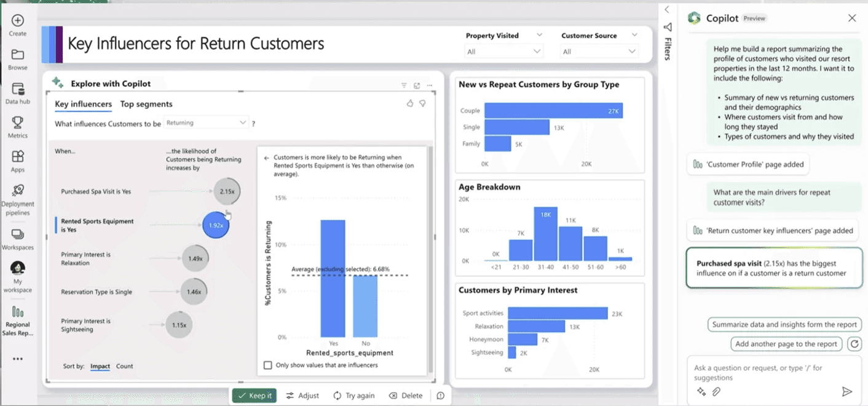
Task: Open Regional Sales Report item
Action: 18,320
